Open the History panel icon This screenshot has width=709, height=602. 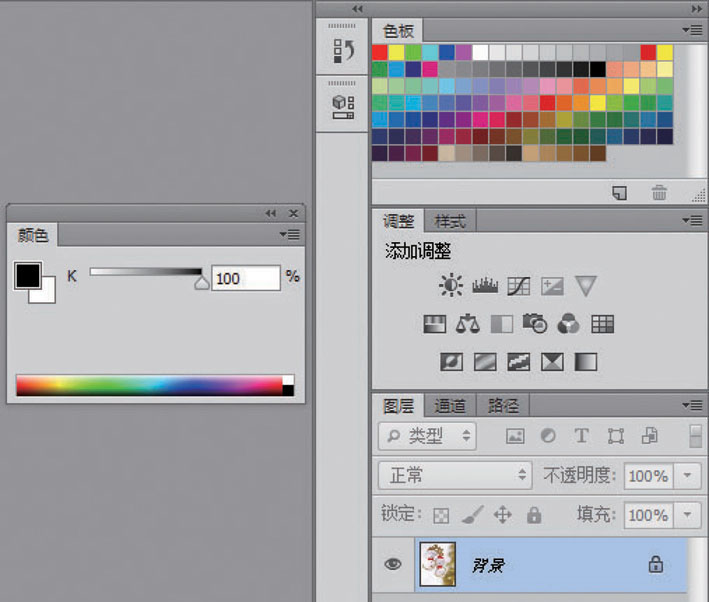tap(344, 50)
